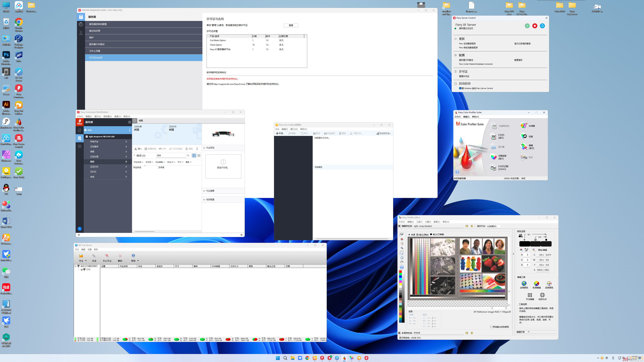This screenshot has height=362, width=644.
Task: Click the add server plus icon beside 服务器
Action: click(x=129, y=122)
